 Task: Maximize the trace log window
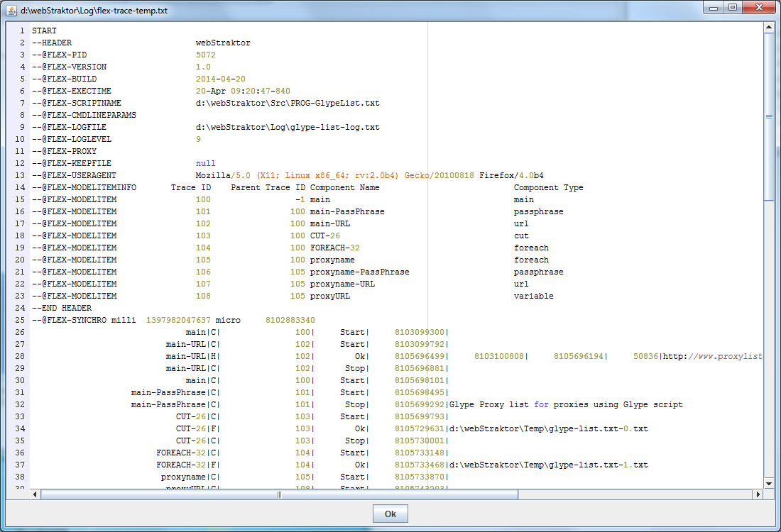click(732, 8)
